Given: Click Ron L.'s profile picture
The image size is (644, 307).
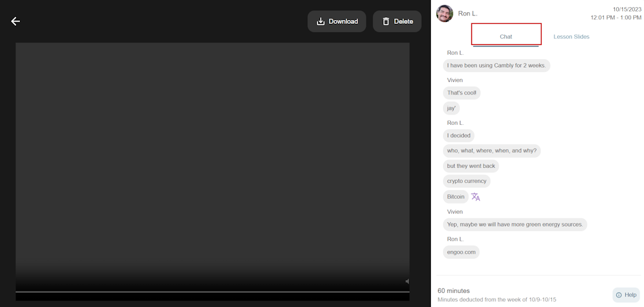Looking at the screenshot, I should pos(445,14).
